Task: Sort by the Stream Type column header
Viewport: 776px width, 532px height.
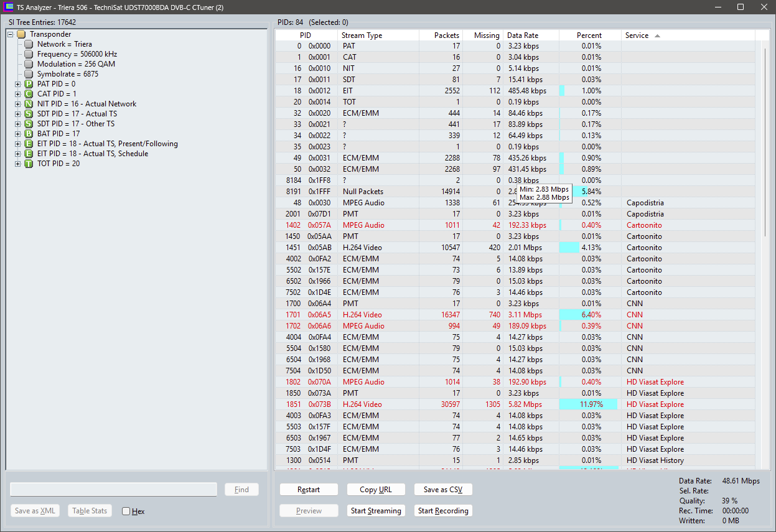Action: [378, 35]
